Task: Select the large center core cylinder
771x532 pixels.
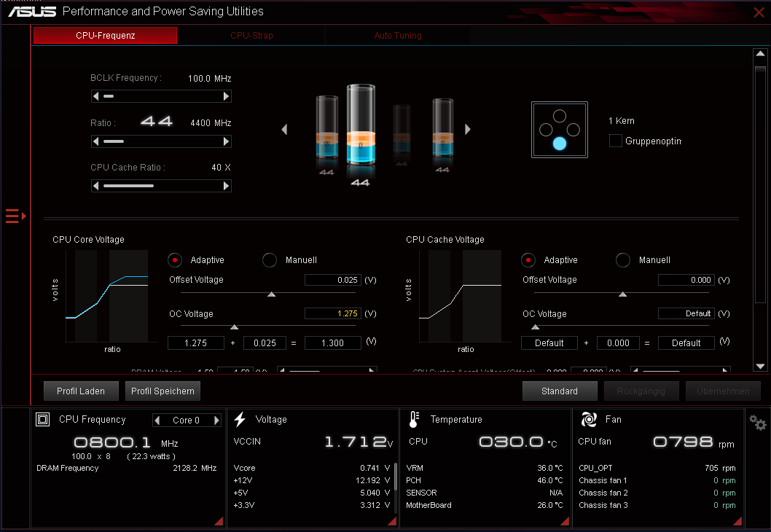Action: 361,125
